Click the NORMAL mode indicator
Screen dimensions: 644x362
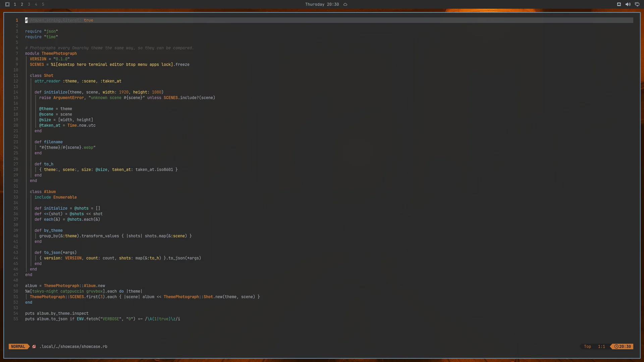point(18,347)
